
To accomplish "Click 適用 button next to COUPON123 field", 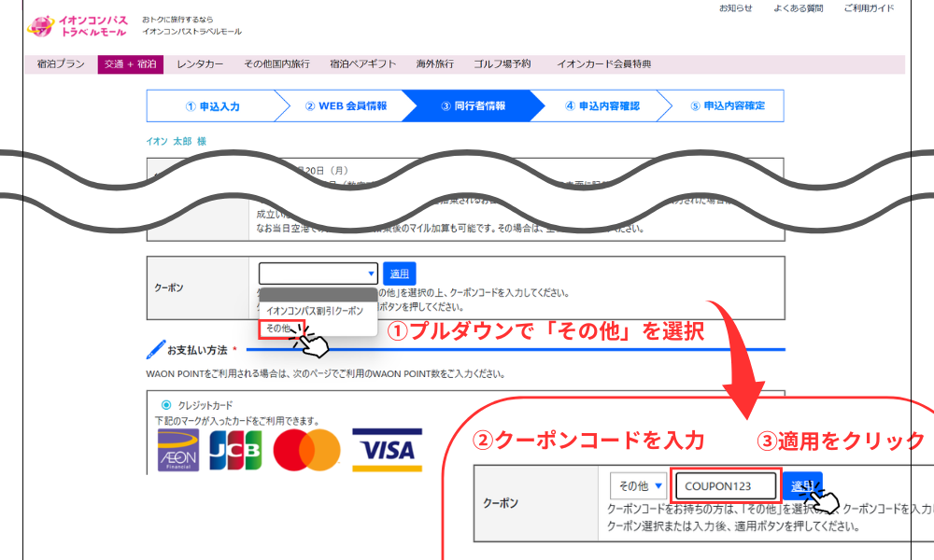I will coord(802,485).
